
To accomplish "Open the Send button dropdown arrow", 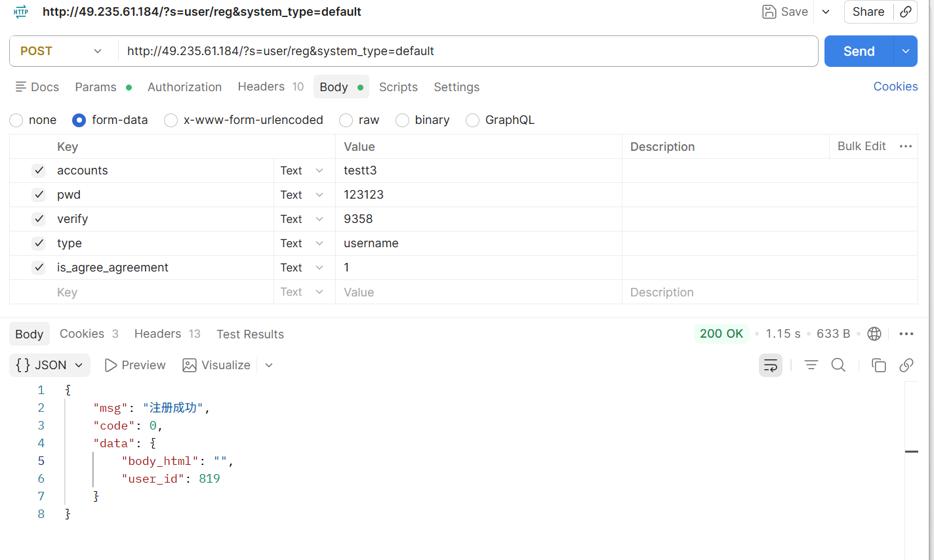I will tap(906, 51).
